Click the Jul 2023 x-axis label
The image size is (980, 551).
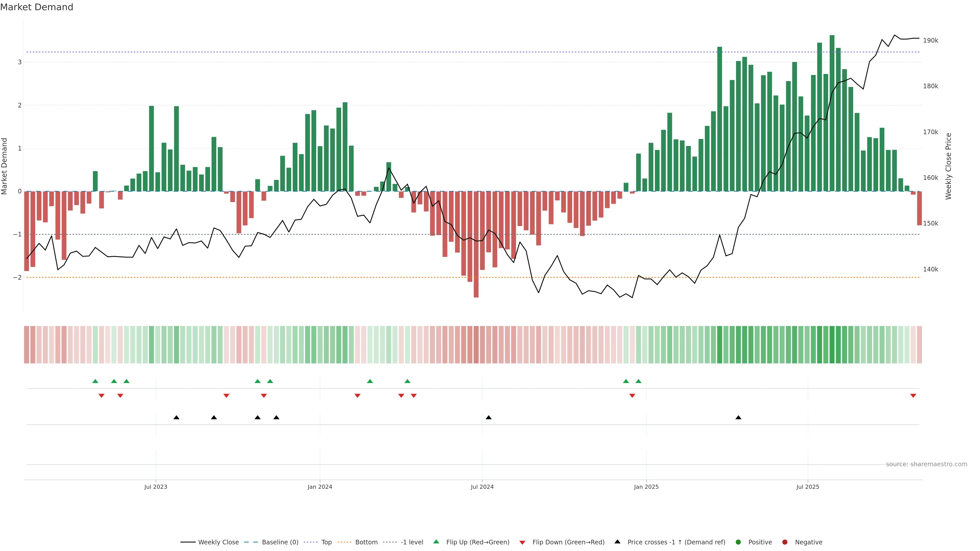pyautogui.click(x=156, y=487)
